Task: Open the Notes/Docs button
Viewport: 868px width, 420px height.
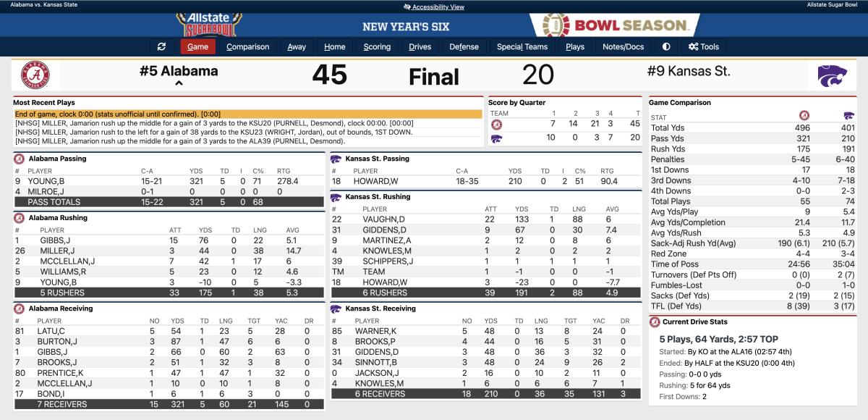Action: pos(623,47)
